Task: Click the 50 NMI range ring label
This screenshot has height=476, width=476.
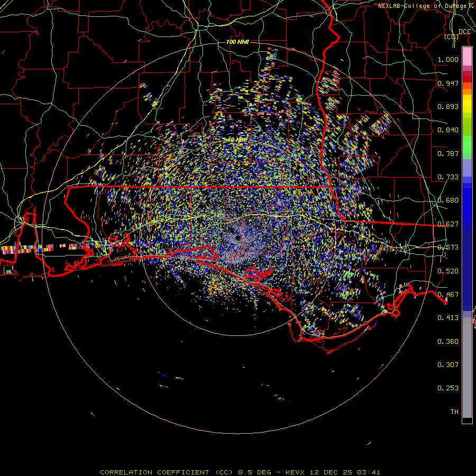Action: coord(237,140)
